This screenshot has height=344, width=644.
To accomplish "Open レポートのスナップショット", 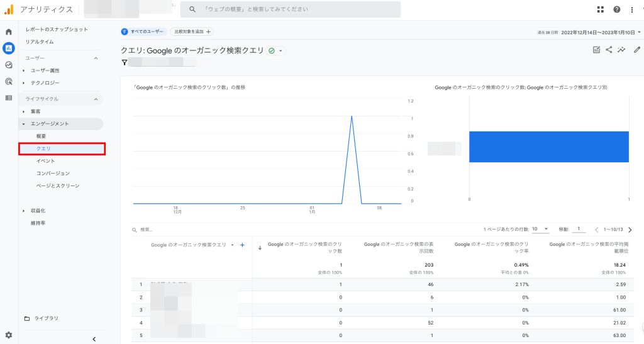I will pos(57,30).
